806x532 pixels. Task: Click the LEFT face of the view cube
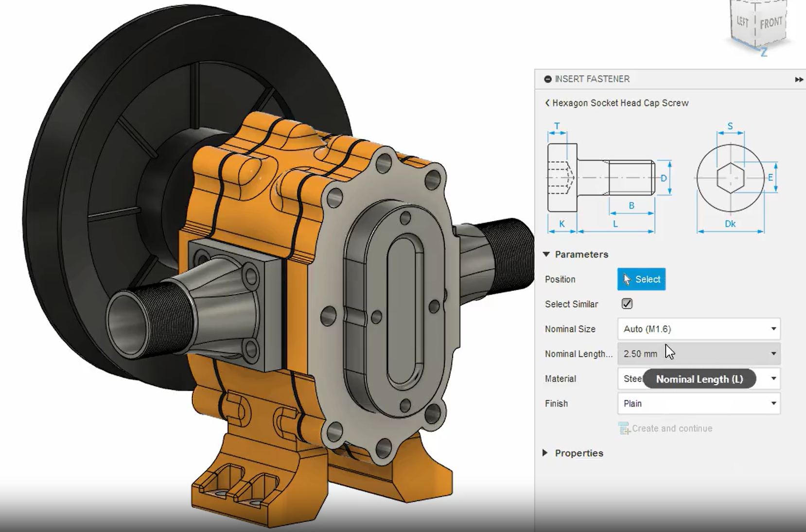(743, 21)
